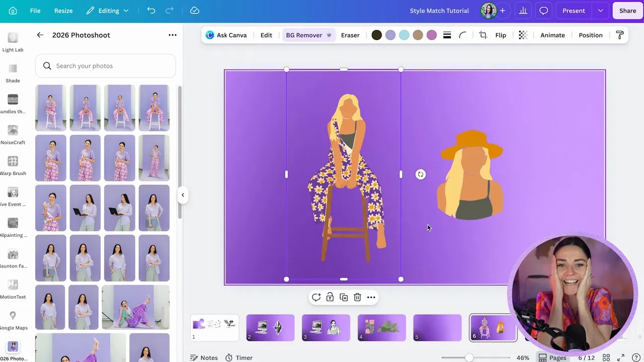Screen dimensions: 644x362
Task: Select the tan color swatch
Action: (418, 35)
